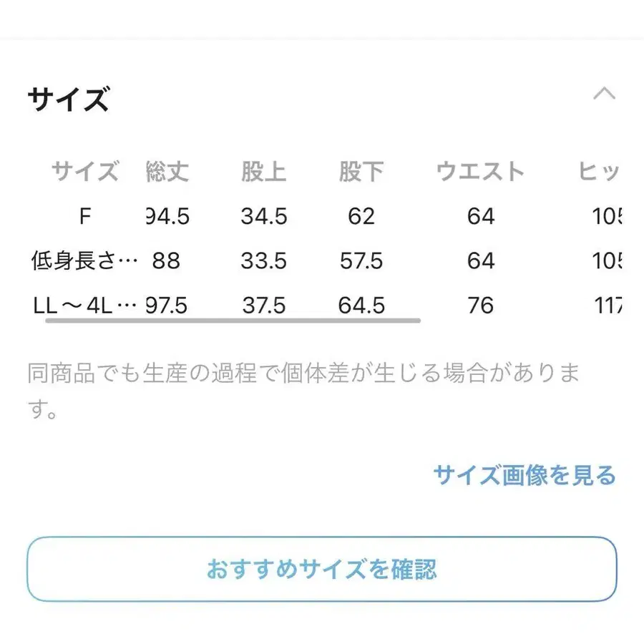The height and width of the screenshot is (644, 644).
Task: Click the 62 inseam value for size F
Action: [x=361, y=216]
